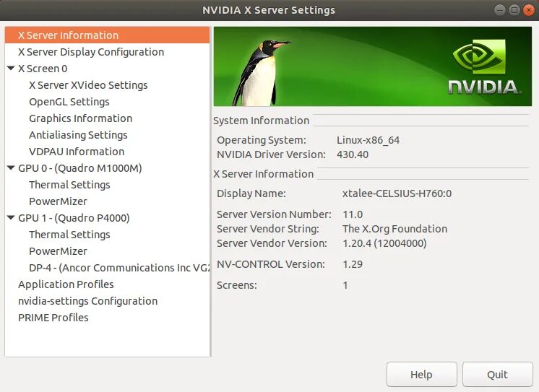Open OpenGL Settings page
The height and width of the screenshot is (392, 539).
(69, 102)
